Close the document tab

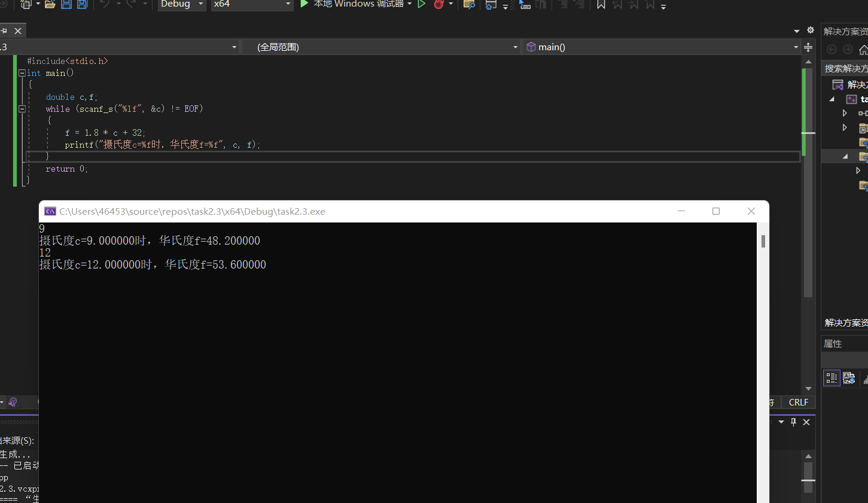tap(18, 31)
